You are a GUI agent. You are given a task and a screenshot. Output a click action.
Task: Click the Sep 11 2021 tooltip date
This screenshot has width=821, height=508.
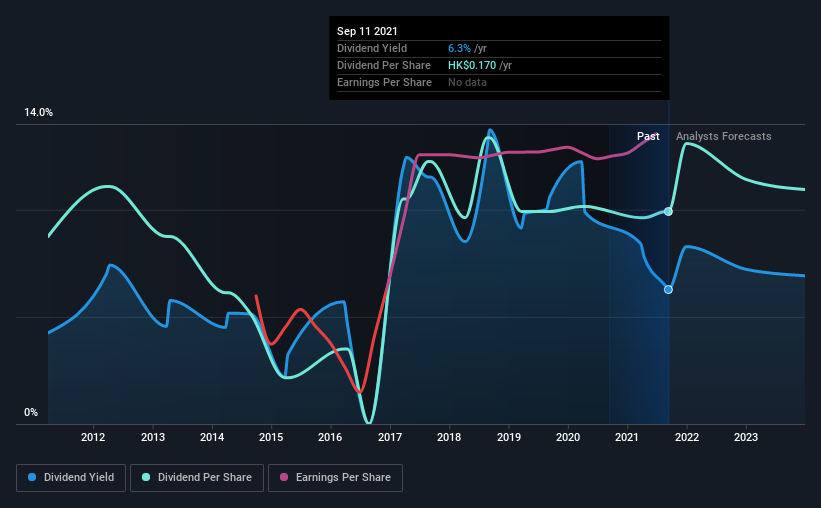pos(367,31)
